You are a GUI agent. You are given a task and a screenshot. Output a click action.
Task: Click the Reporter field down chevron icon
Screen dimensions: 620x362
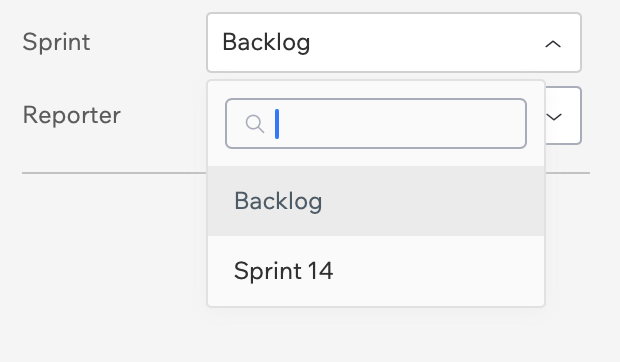tap(554, 117)
